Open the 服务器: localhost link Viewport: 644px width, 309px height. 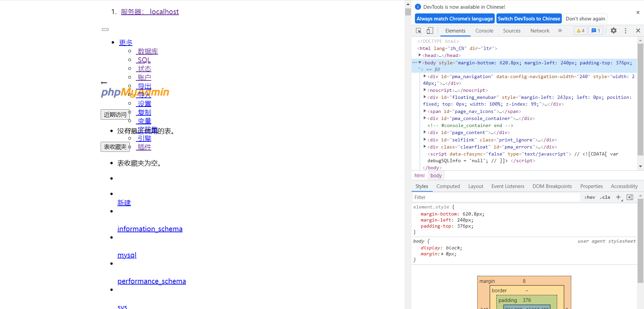150,12
